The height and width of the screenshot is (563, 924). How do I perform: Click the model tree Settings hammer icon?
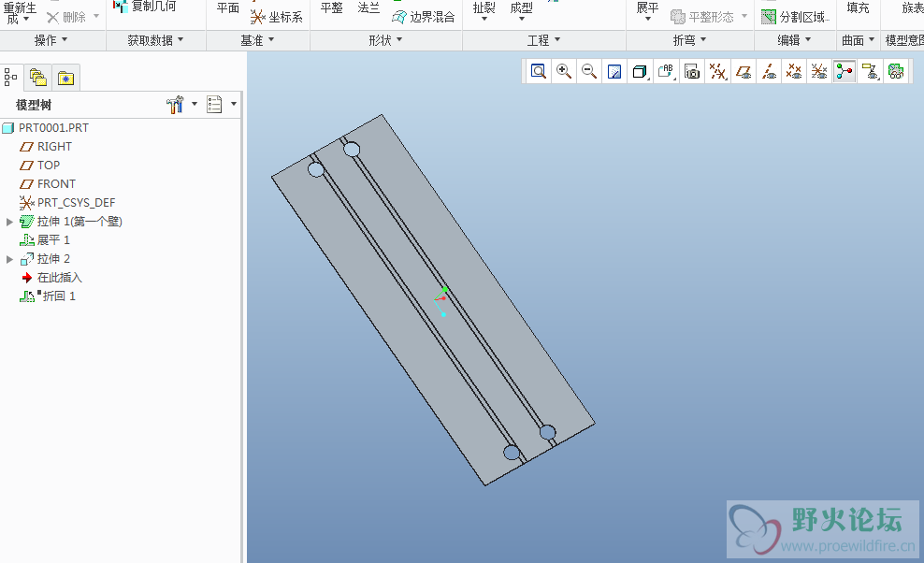(175, 105)
